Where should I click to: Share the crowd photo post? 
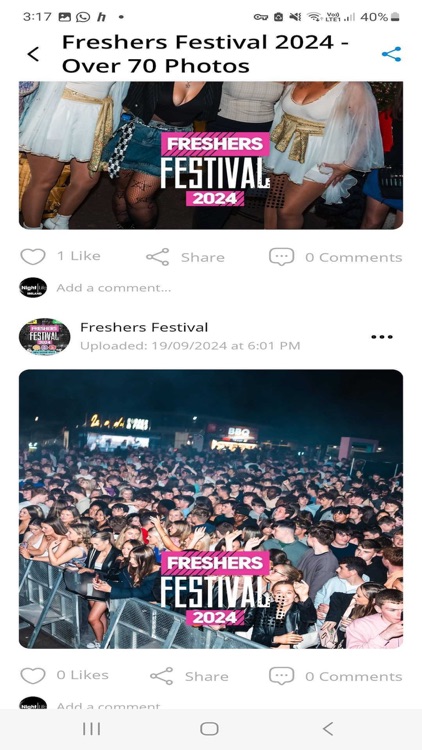tap(189, 676)
